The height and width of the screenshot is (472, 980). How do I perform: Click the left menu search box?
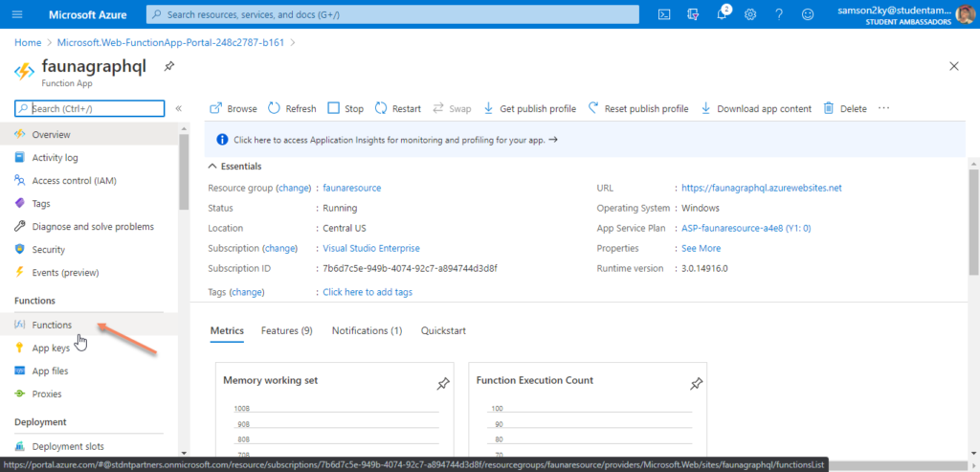click(89, 108)
